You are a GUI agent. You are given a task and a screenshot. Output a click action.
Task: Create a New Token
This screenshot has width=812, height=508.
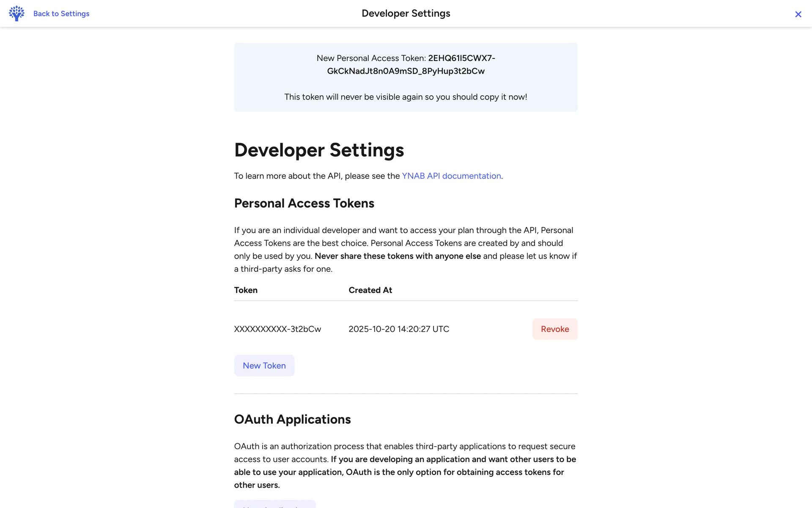point(264,365)
